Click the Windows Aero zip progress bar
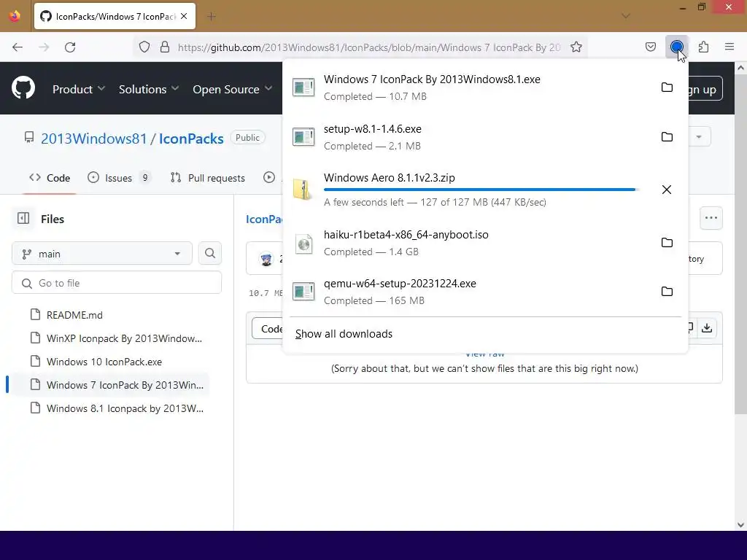The image size is (747, 560). coord(481,190)
